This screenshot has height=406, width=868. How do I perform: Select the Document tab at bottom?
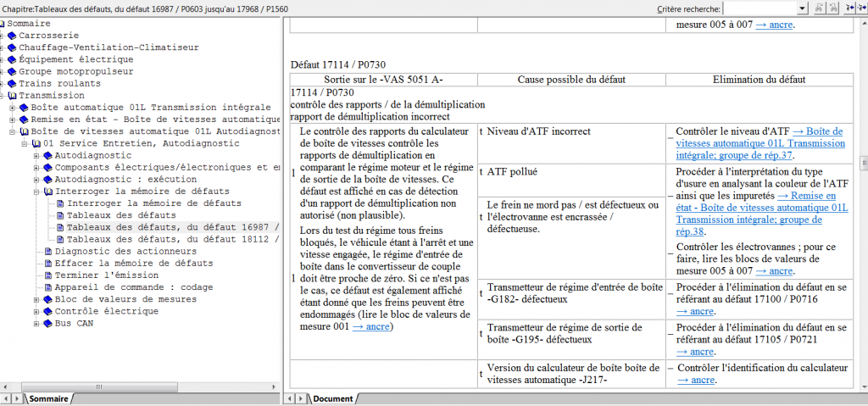[331, 398]
